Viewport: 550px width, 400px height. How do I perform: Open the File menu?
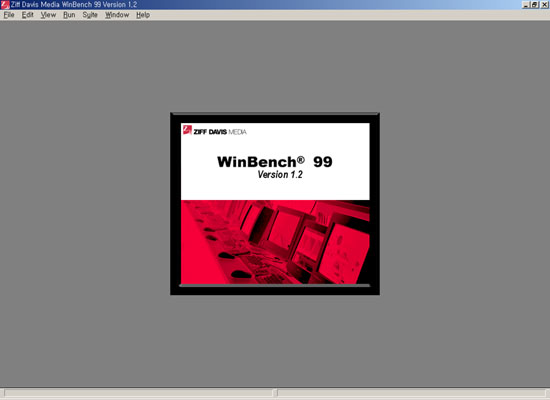pos(9,15)
